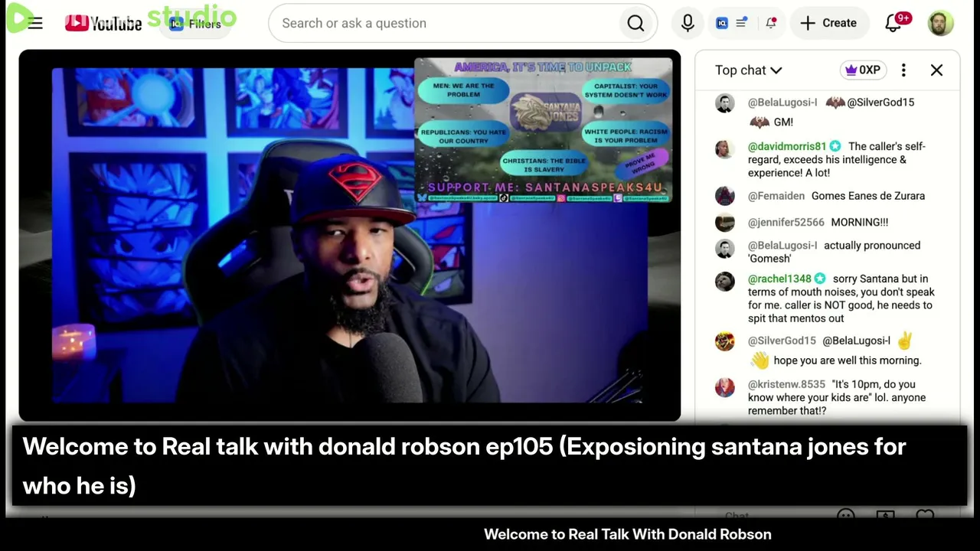Click @jennifer52566's chat avatar

pos(724,222)
